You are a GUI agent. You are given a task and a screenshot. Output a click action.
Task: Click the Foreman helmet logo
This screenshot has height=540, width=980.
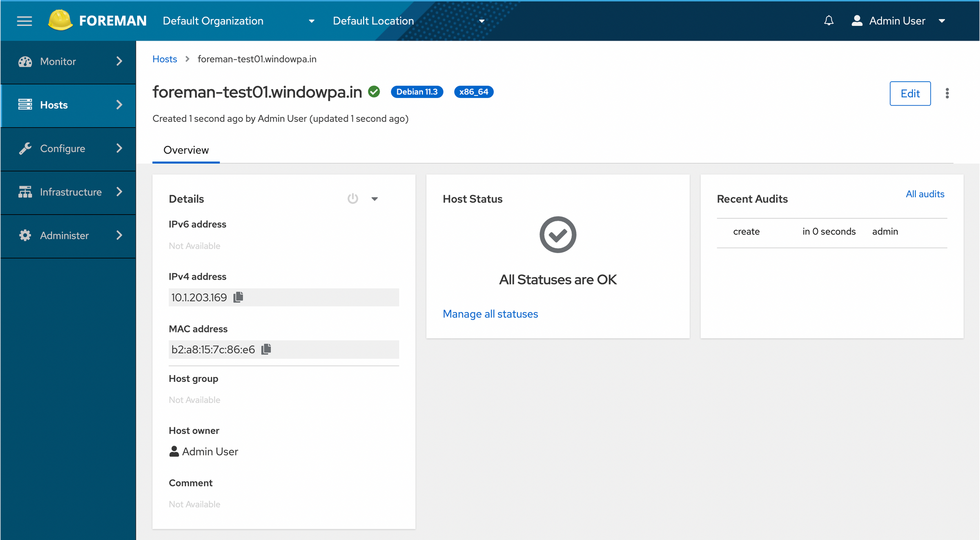tap(60, 21)
